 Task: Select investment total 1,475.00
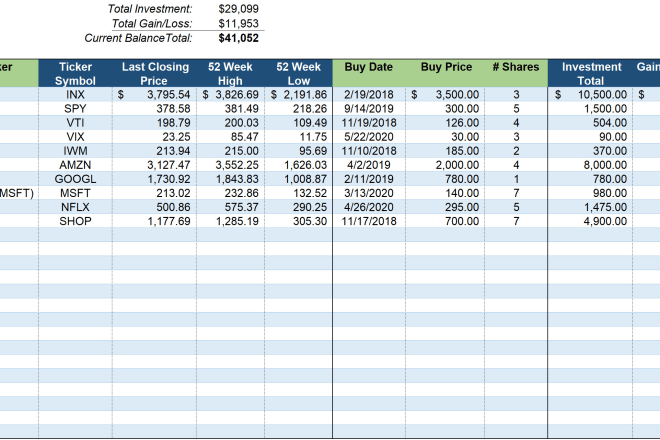tap(590, 207)
